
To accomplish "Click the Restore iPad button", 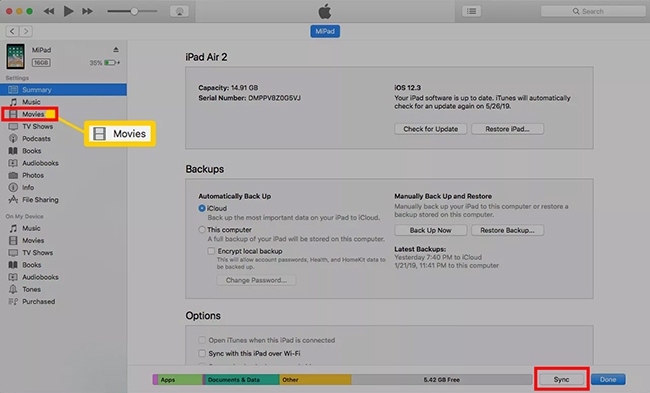I will [x=507, y=129].
